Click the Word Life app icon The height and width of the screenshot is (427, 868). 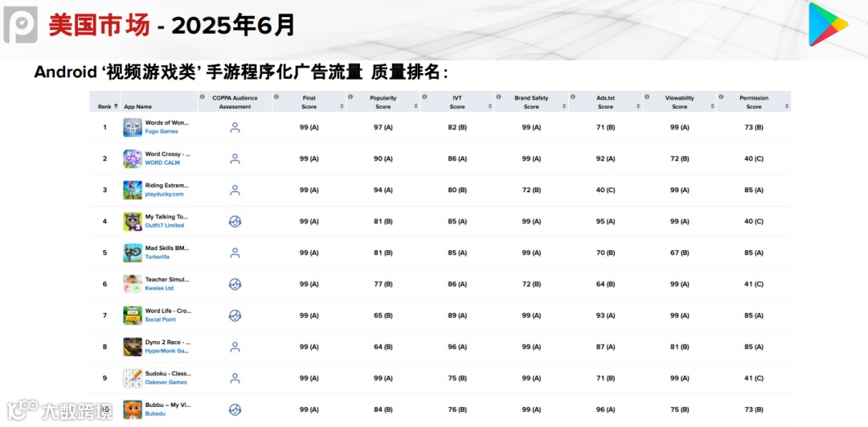click(x=133, y=316)
